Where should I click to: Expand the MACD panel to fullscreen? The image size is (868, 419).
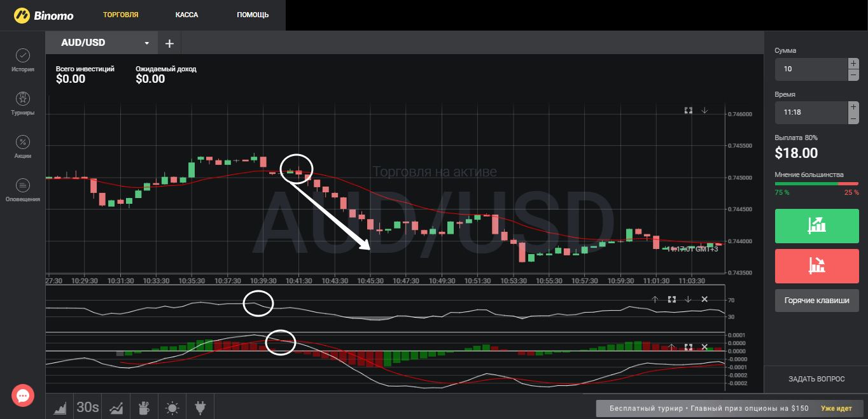688,347
